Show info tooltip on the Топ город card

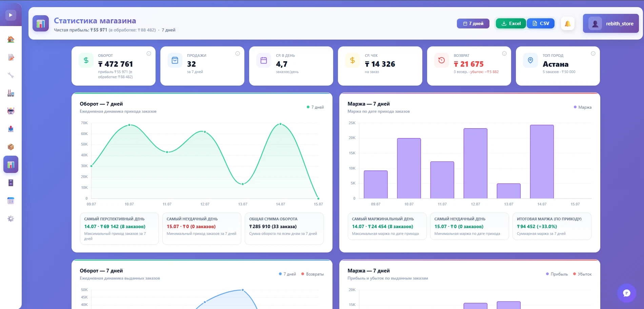[x=593, y=53]
